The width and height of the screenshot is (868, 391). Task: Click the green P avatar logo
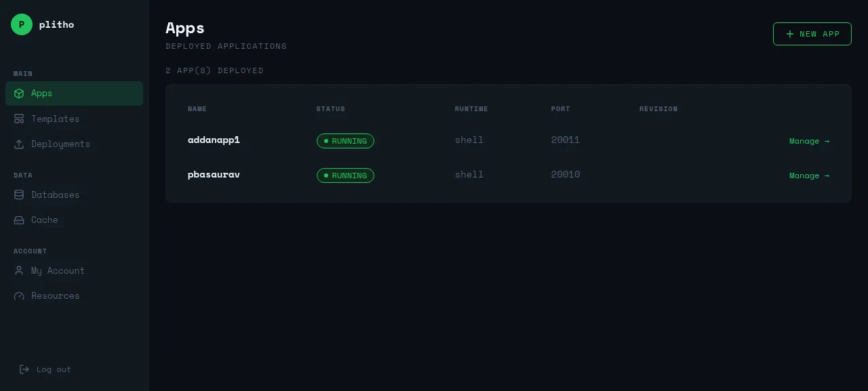[x=22, y=24]
